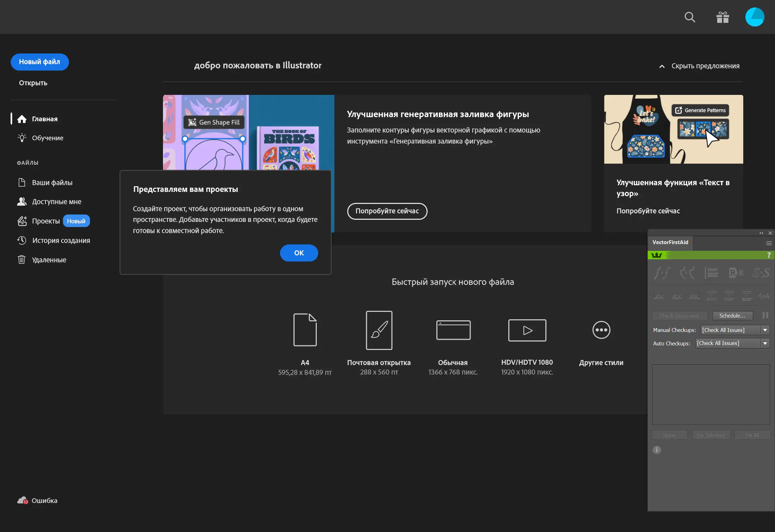Switch to the VectorFirstAid tab

pos(670,242)
